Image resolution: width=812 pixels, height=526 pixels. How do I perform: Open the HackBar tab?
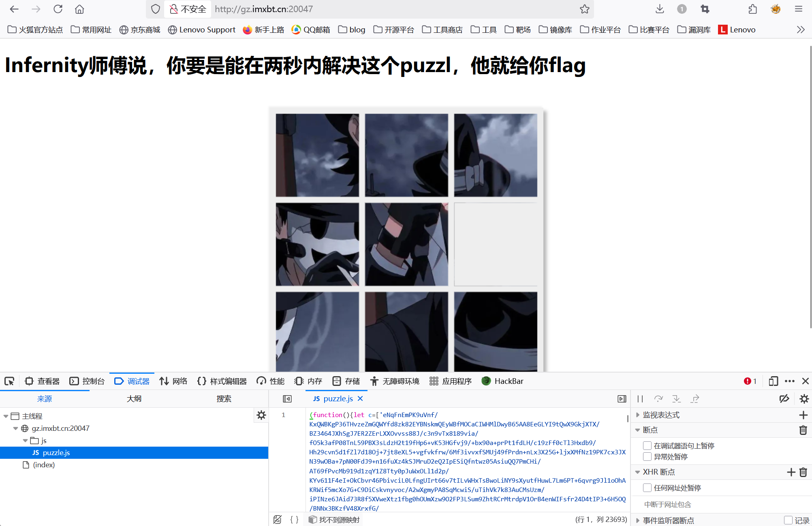[502, 381]
